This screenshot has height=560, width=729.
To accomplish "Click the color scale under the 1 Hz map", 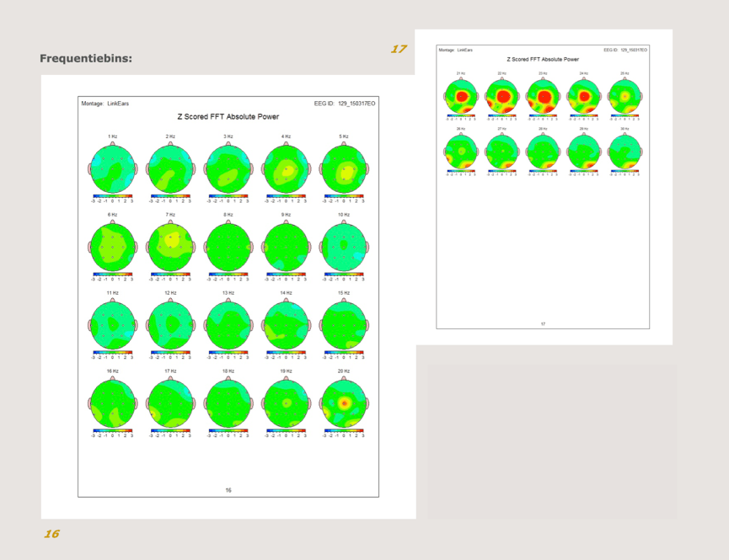I will click(x=113, y=199).
